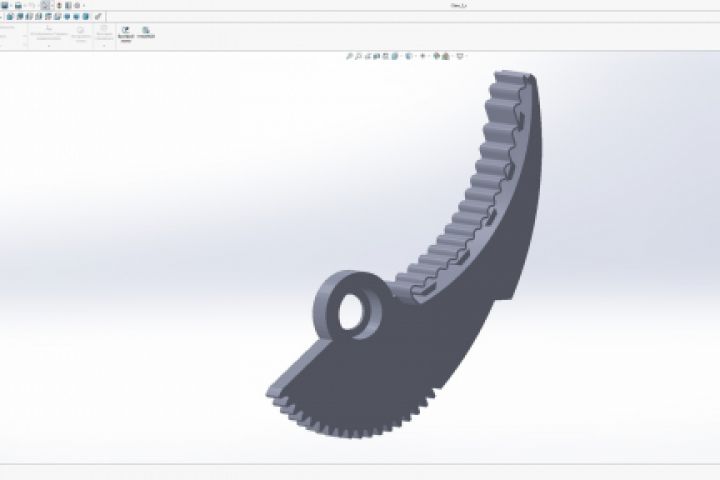The width and height of the screenshot is (720, 480).
Task: Select the Zoom to Area icon
Action: tap(359, 56)
